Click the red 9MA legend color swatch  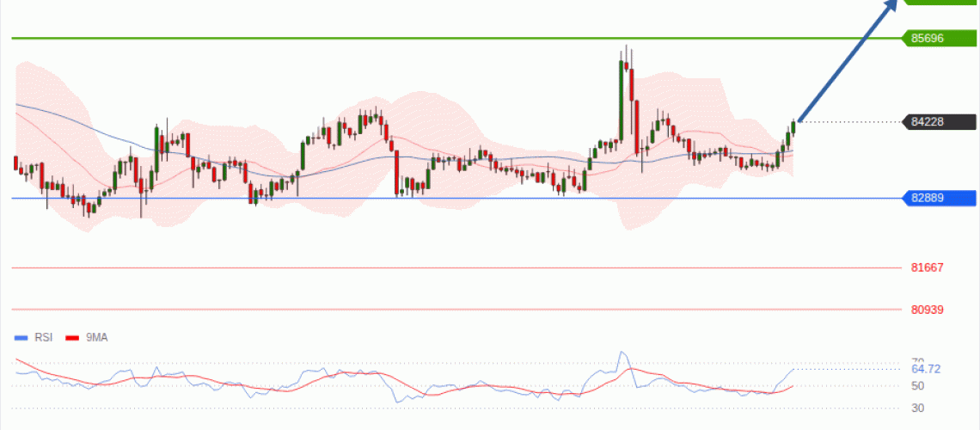coord(72,338)
